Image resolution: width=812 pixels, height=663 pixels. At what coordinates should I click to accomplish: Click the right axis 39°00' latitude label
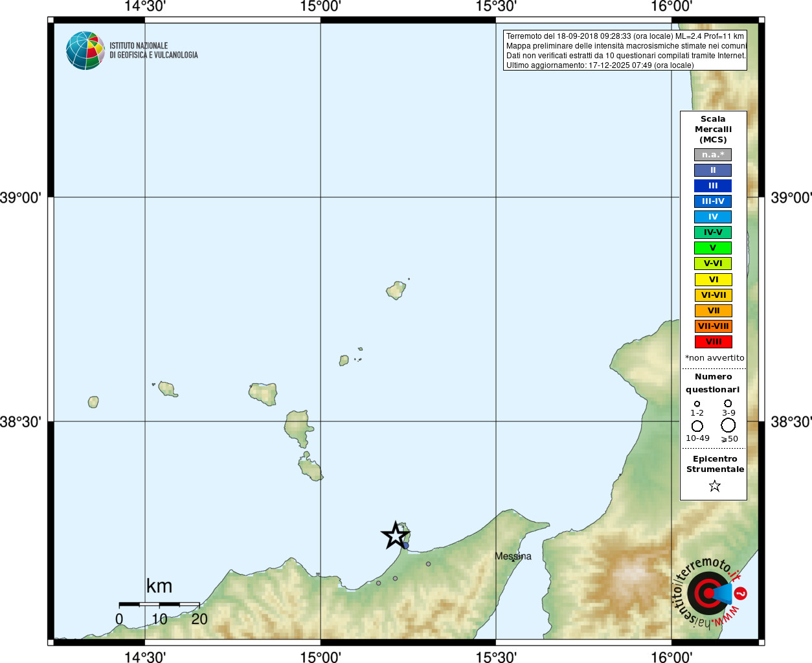coord(791,197)
